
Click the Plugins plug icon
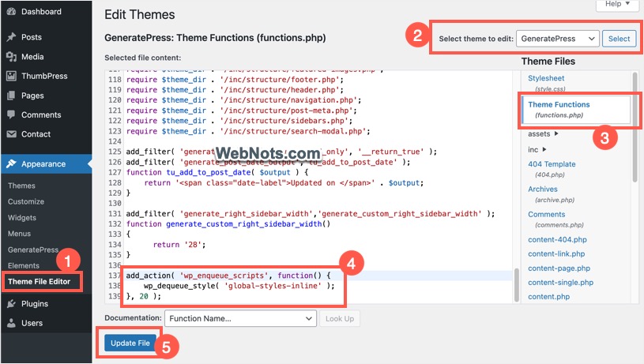pos(11,304)
